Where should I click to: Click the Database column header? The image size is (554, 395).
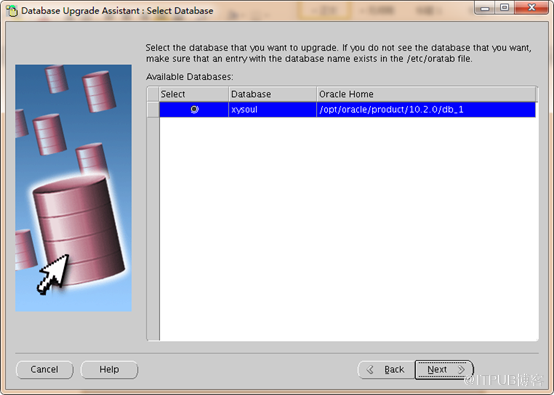(x=272, y=94)
